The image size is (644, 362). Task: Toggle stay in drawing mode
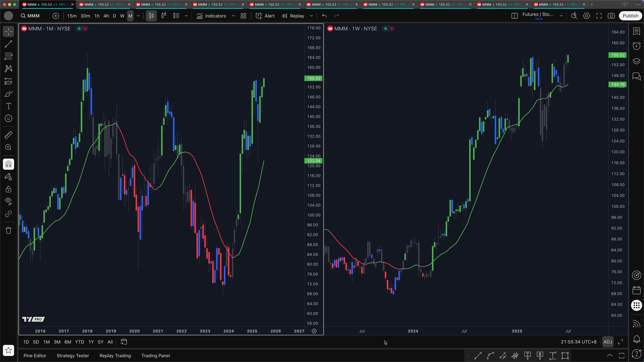[9, 177]
